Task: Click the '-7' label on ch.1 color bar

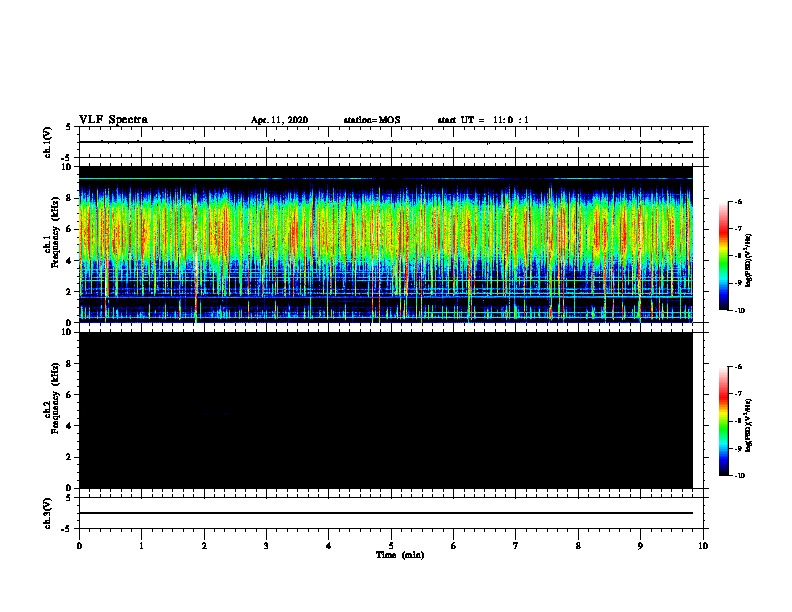Action: click(x=738, y=229)
